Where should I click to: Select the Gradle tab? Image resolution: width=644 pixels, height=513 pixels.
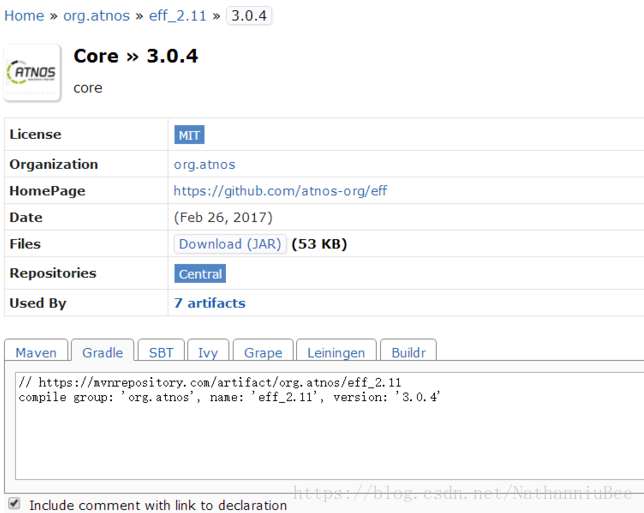tap(103, 350)
